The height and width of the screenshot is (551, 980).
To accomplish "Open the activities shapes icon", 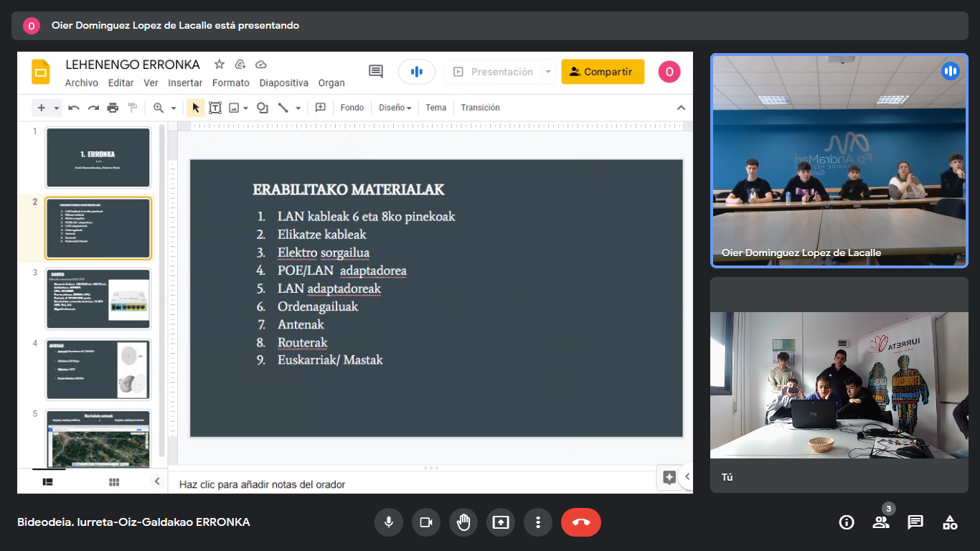I will point(950,522).
